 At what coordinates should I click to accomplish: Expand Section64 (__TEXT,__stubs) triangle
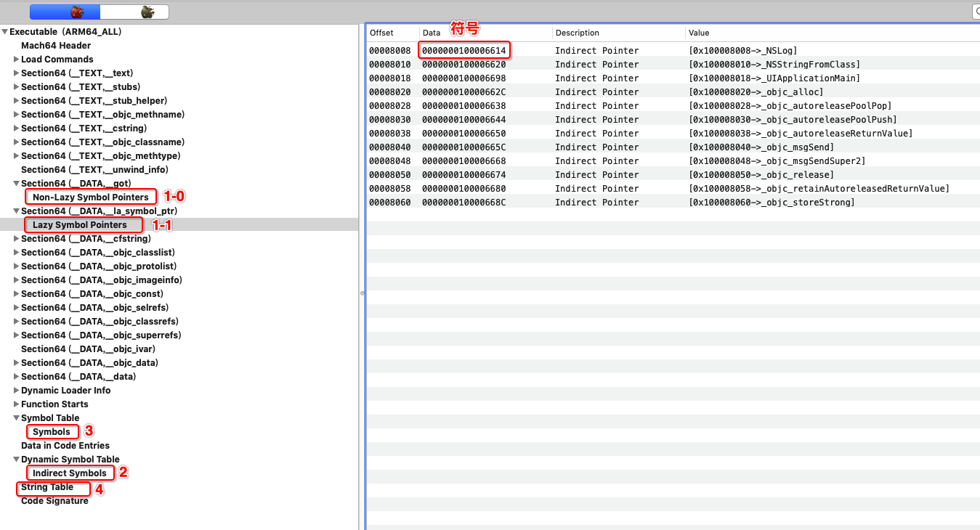pyautogui.click(x=16, y=87)
